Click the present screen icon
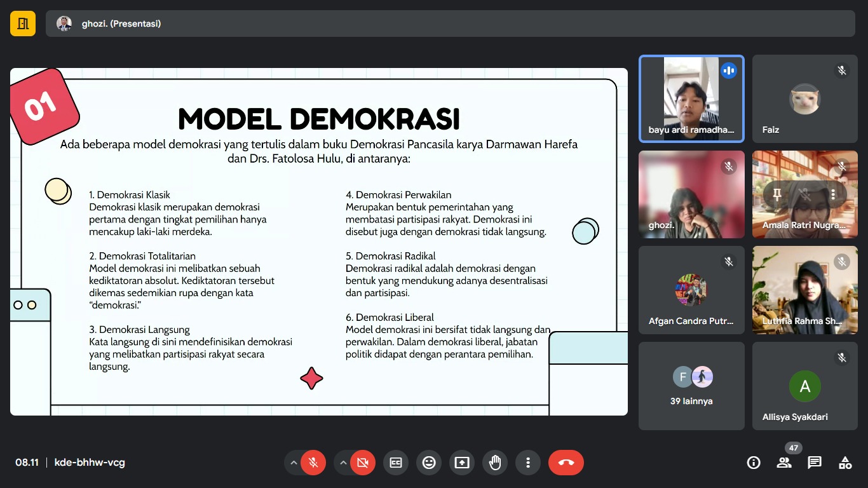The image size is (868, 488). click(x=462, y=463)
